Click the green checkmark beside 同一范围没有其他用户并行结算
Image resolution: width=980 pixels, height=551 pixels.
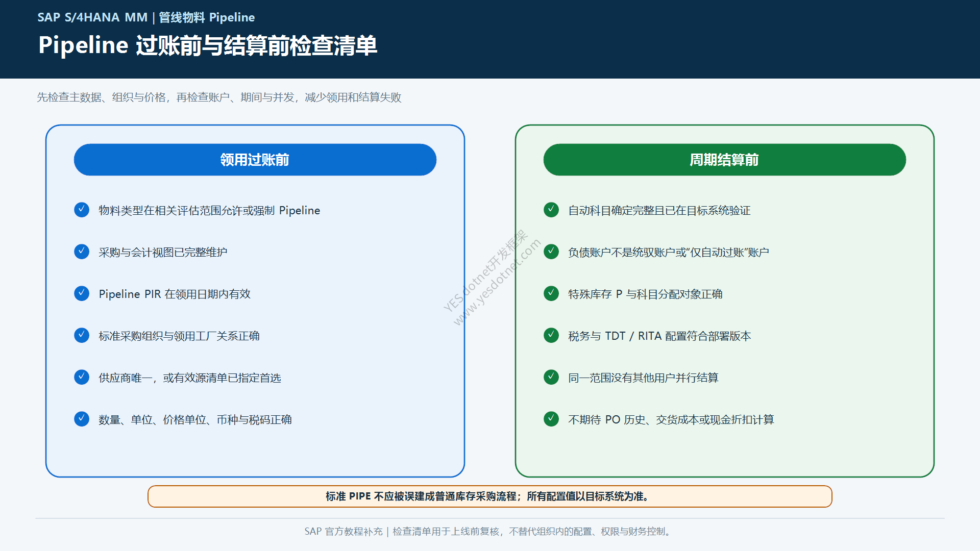(551, 377)
